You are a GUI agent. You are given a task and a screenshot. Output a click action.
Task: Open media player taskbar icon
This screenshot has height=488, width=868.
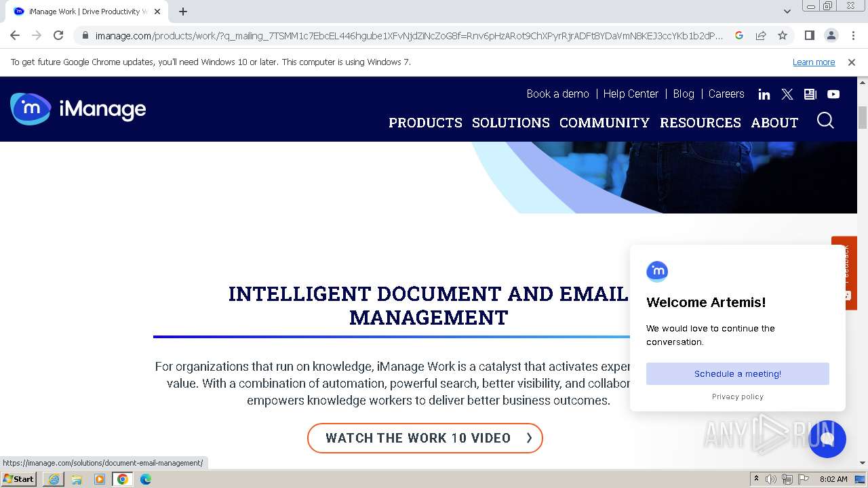coord(100,479)
